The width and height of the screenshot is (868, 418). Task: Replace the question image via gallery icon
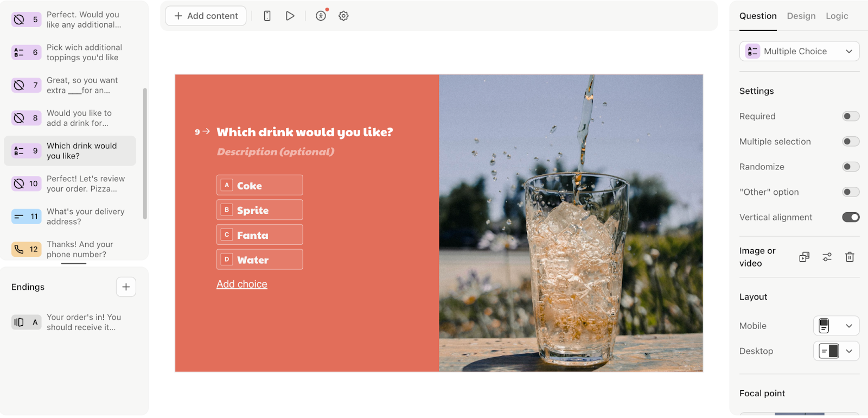tap(805, 257)
